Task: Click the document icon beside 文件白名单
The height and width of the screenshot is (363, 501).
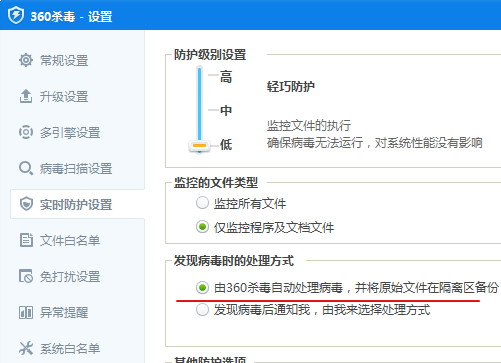Action: 26,240
